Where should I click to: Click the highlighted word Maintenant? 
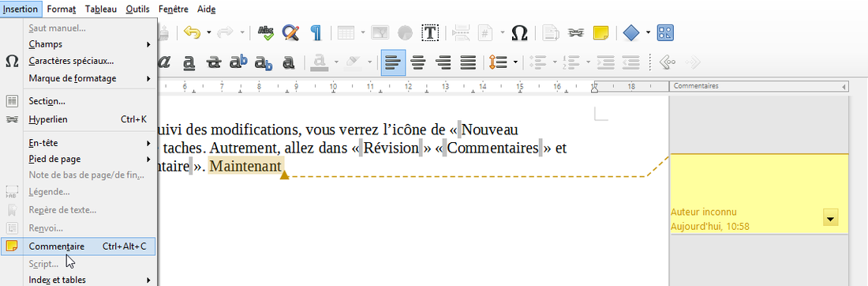[245, 166]
